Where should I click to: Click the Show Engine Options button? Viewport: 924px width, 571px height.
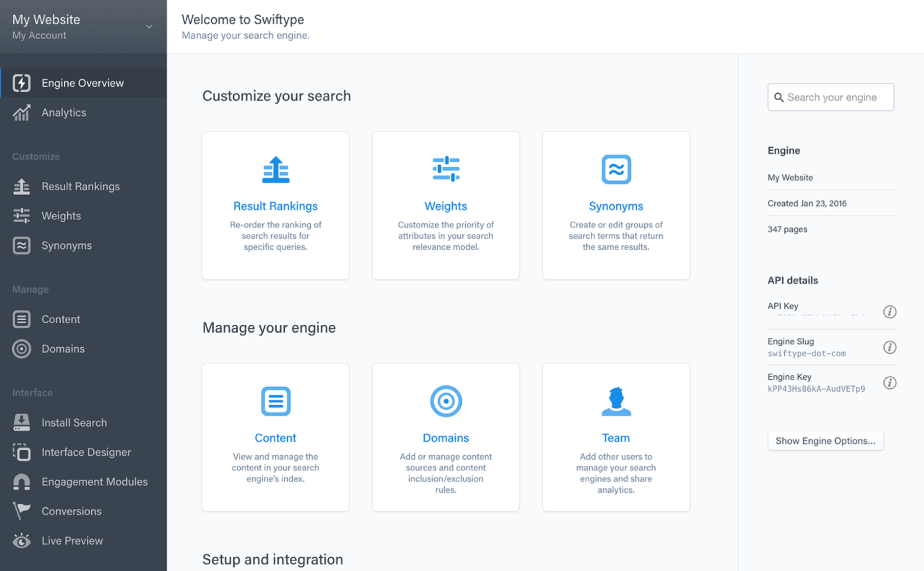[825, 441]
